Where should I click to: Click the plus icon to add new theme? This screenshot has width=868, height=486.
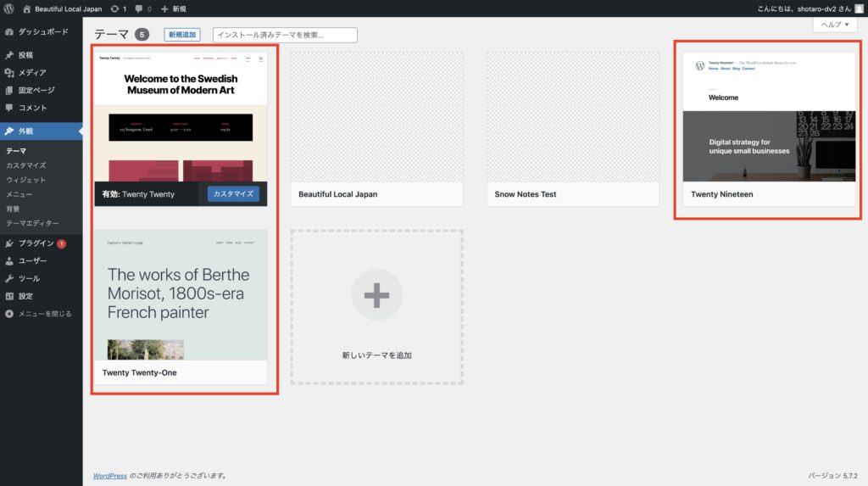click(376, 295)
